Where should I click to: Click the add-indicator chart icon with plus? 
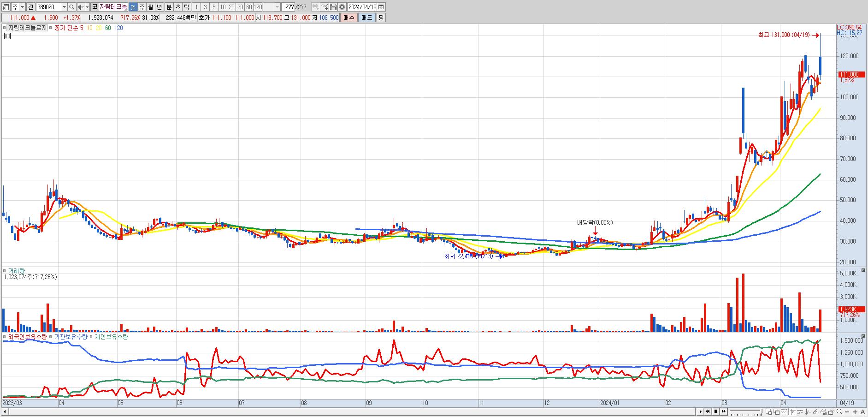click(325, 7)
